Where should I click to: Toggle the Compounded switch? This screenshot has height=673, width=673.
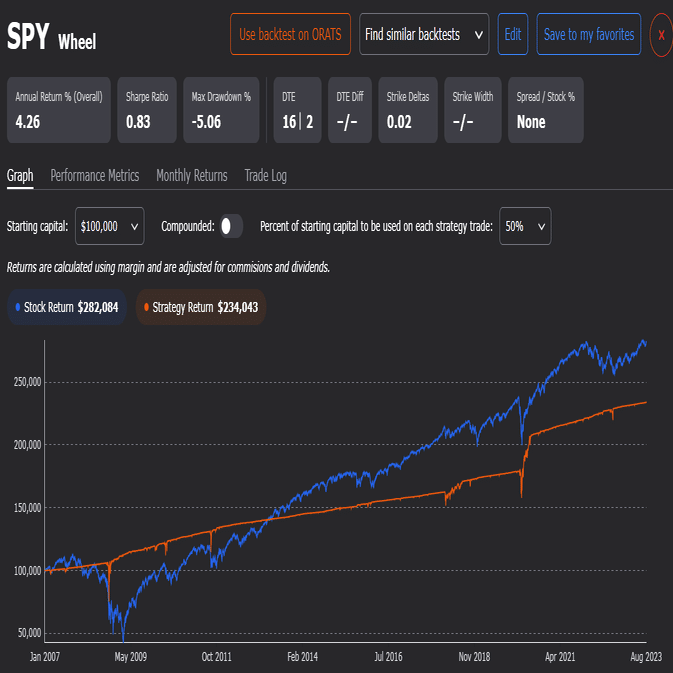click(231, 226)
